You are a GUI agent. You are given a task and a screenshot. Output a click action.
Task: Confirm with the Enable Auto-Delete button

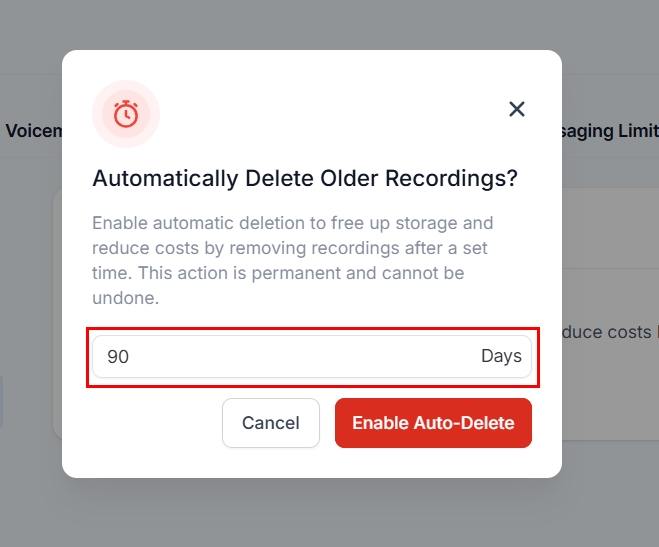tap(433, 423)
